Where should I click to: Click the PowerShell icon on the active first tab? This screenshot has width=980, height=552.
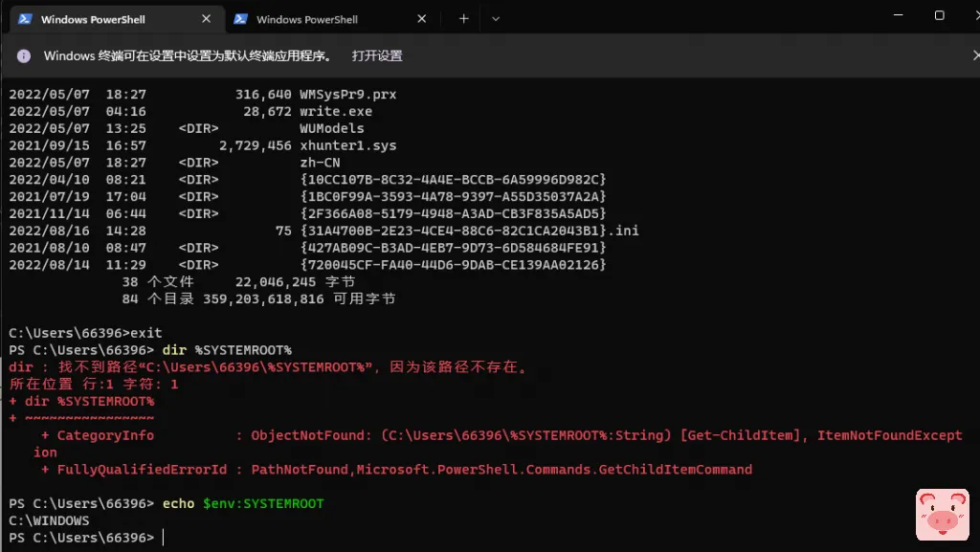coord(26,19)
